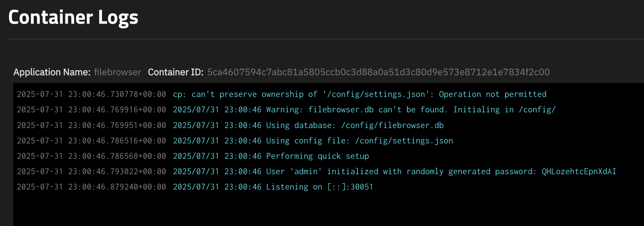Viewport: 644px width, 226px height.
Task: Click timestamp of the Performing quick setup line
Action: coord(91,156)
